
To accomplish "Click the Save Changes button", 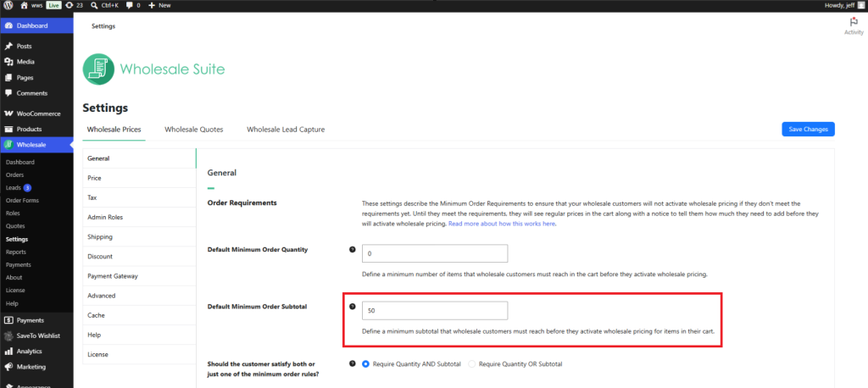I will [808, 129].
